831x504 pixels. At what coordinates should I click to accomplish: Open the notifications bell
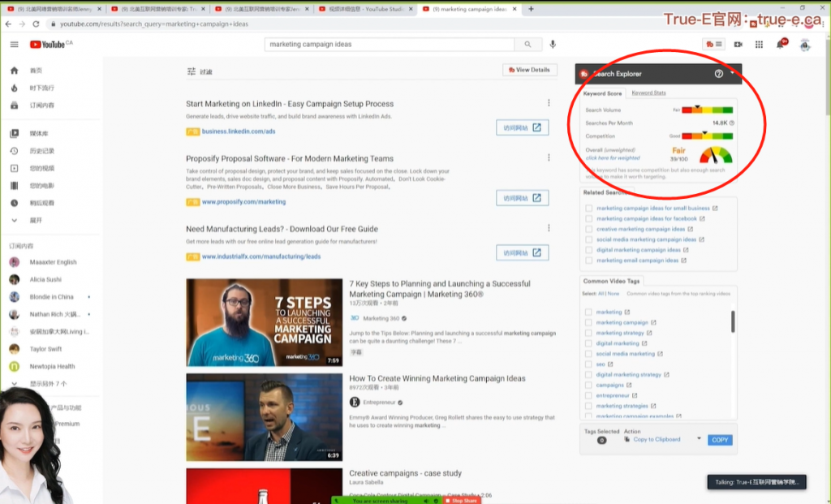coord(781,45)
